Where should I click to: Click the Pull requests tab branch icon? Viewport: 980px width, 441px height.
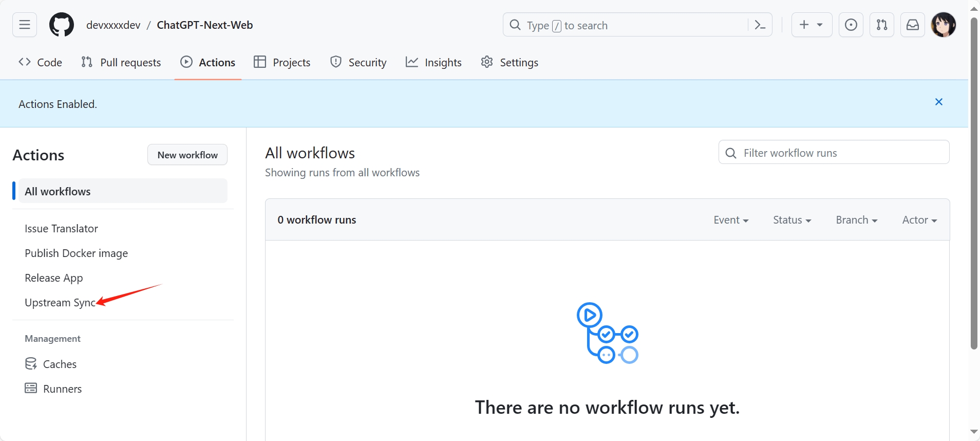(x=87, y=62)
